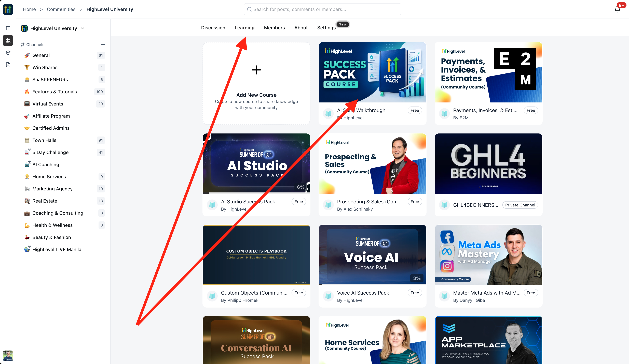Screen dimensions: 629x364
Task: Click the book icon on Custom Objects course
Action: coord(212,296)
